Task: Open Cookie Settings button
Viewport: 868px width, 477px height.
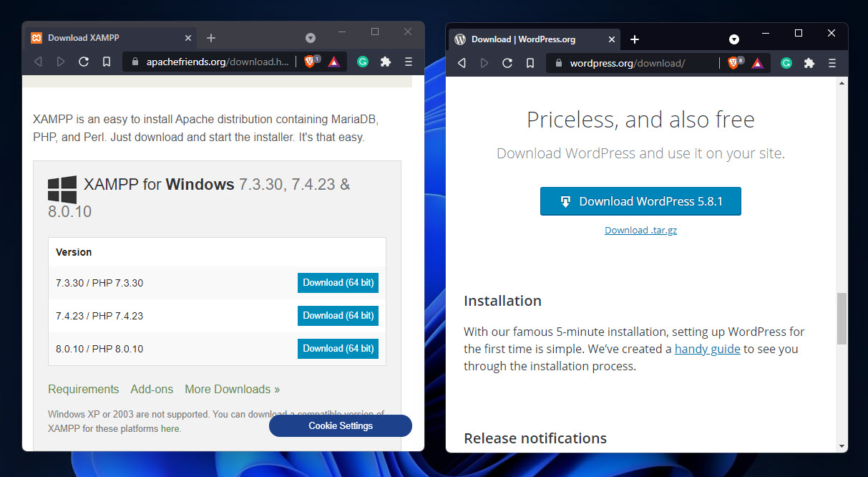Action: click(341, 425)
